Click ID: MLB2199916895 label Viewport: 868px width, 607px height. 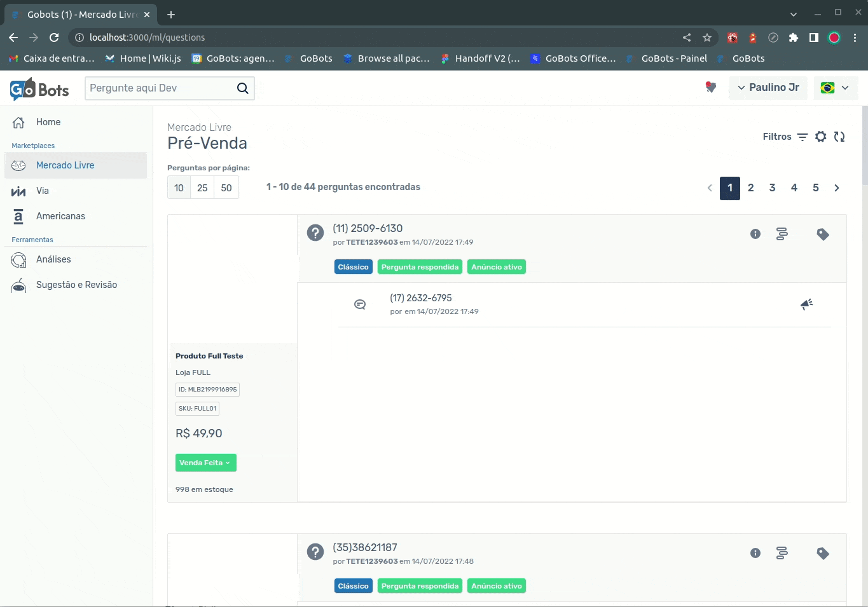pyautogui.click(x=207, y=390)
